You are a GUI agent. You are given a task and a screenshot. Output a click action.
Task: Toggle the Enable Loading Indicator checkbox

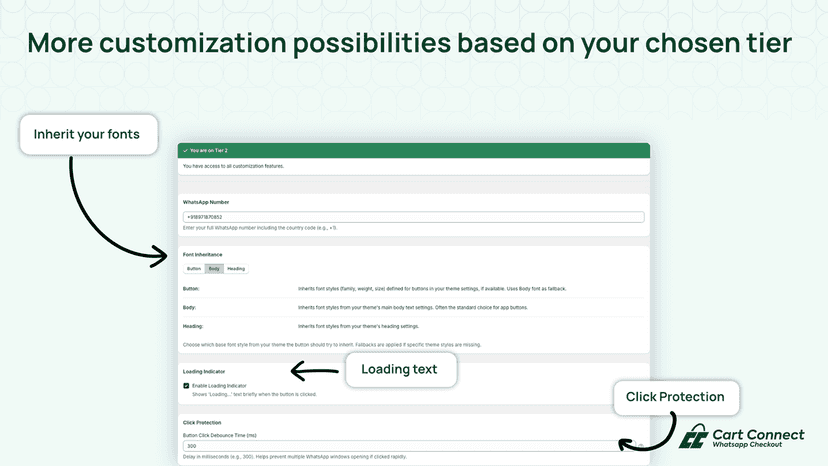[186, 386]
